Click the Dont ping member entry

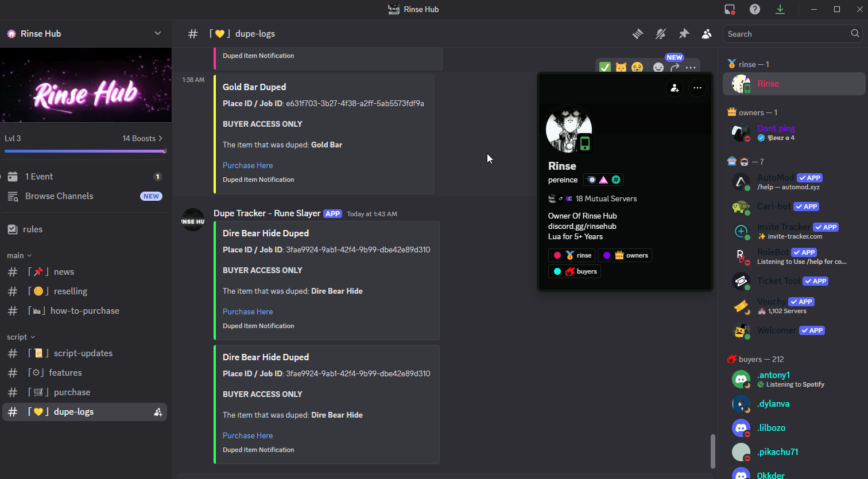[x=794, y=133]
